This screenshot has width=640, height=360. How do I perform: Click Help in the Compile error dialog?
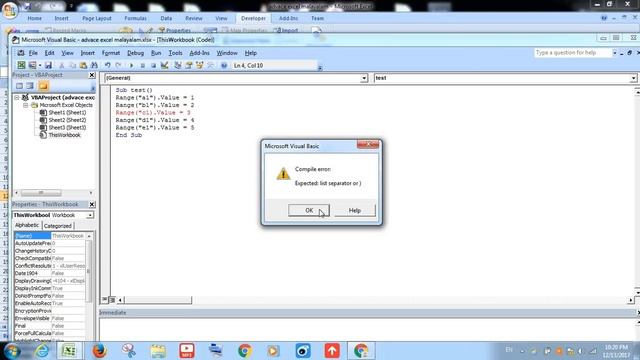pos(355,210)
